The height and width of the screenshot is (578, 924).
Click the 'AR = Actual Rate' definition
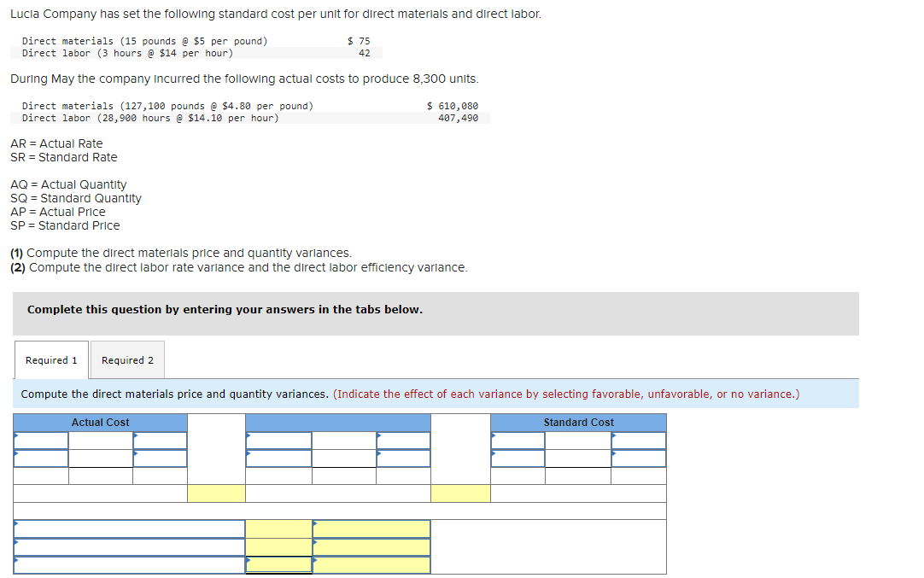coord(56,143)
